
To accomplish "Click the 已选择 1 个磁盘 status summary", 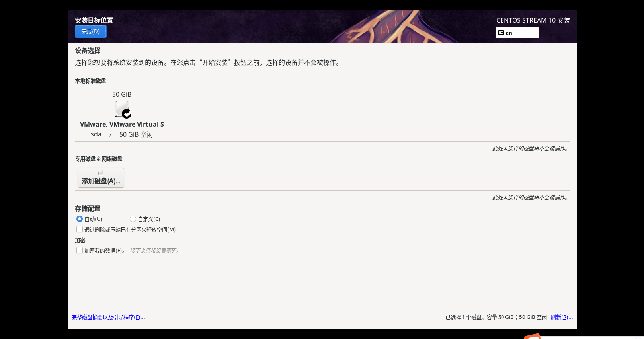I will 463,317.
